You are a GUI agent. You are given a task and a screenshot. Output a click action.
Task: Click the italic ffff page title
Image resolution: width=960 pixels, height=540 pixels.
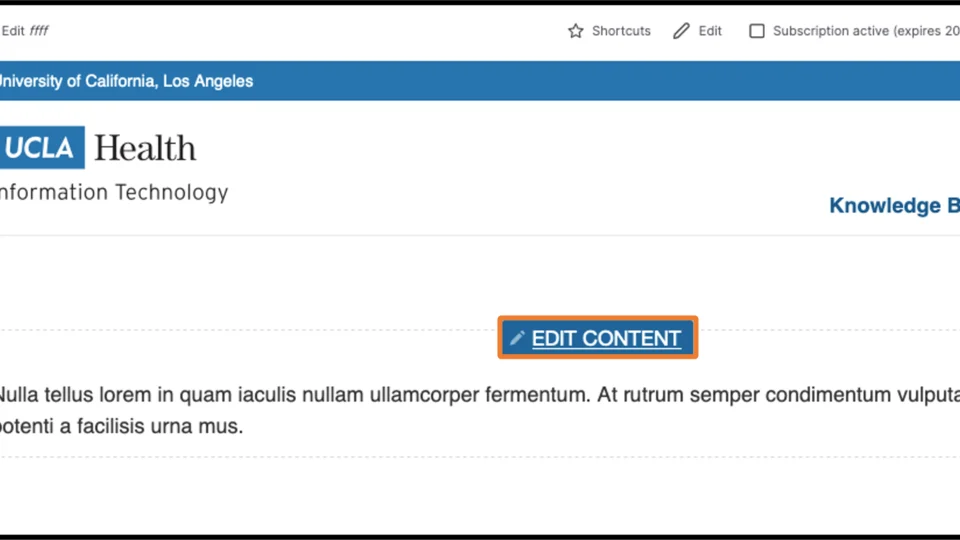coord(39,31)
